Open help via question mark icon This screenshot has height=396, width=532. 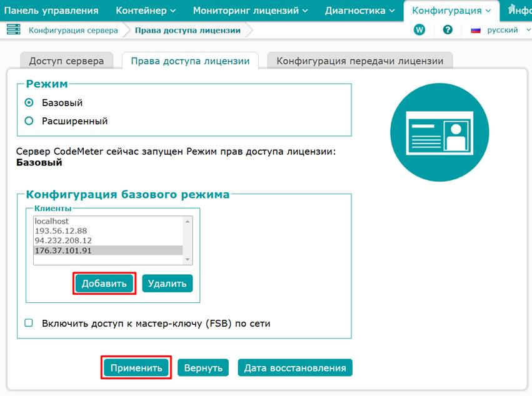pos(448,30)
